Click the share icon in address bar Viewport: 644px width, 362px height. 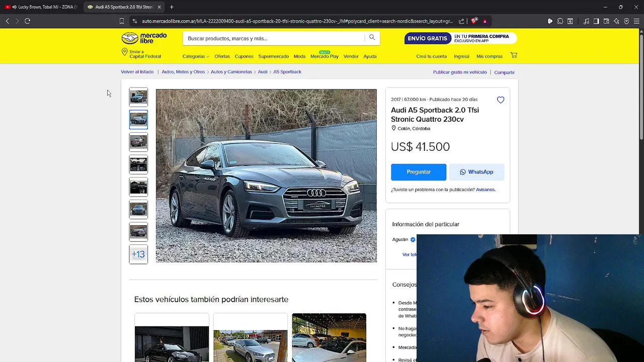pos(461,21)
